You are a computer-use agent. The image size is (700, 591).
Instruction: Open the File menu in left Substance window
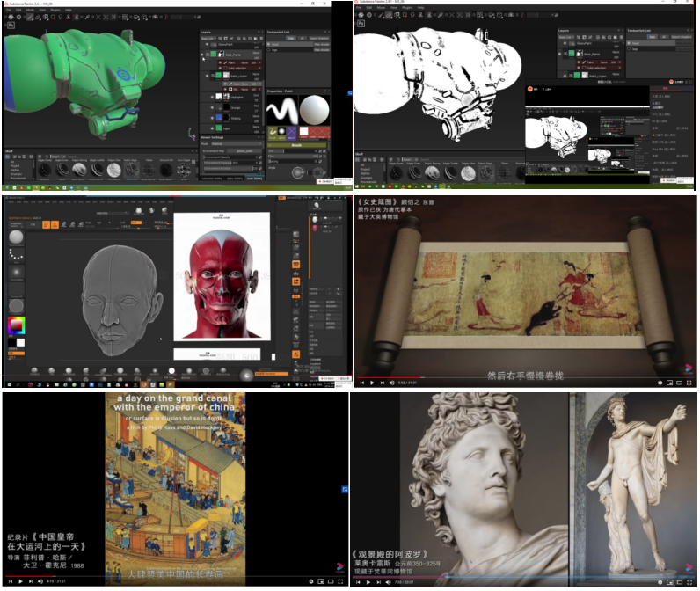(x=7, y=10)
